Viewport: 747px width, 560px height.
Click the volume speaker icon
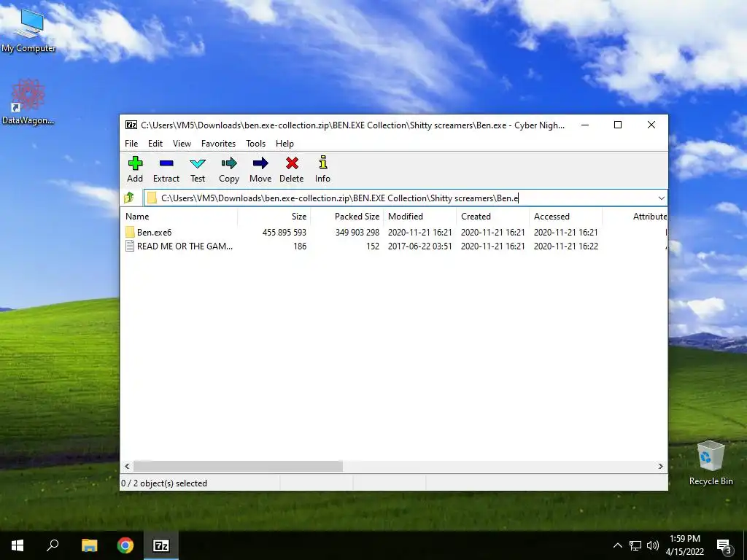[x=653, y=545]
